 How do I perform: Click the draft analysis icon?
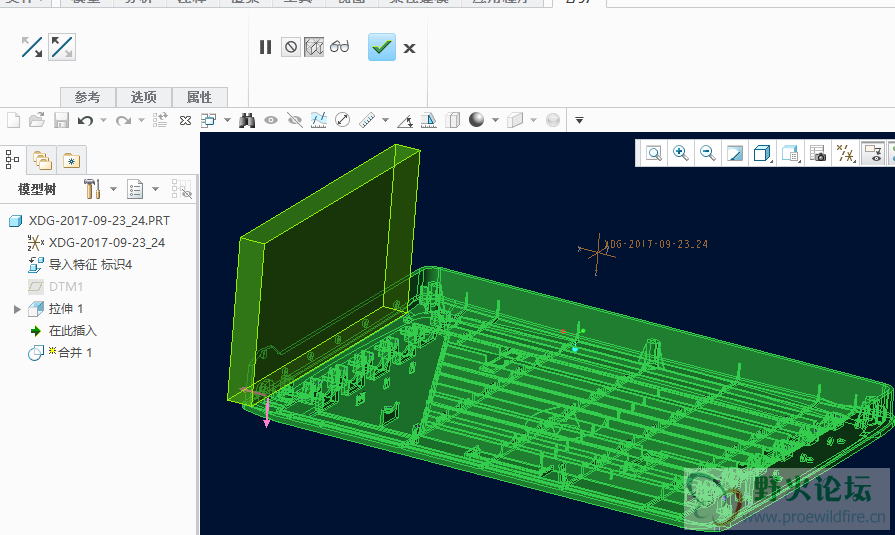pyautogui.click(x=429, y=120)
